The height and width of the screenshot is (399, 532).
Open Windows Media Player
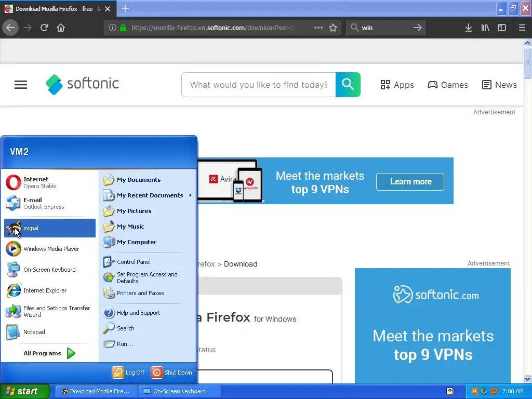pyautogui.click(x=49, y=249)
